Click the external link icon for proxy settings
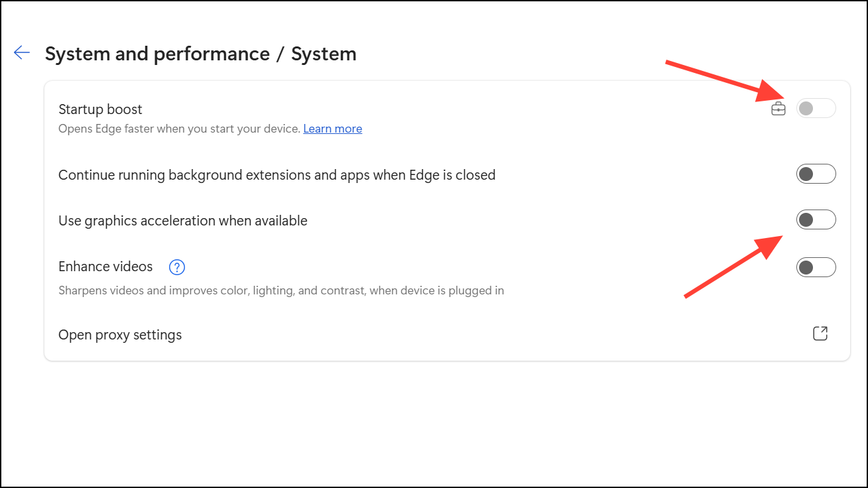 [820, 334]
